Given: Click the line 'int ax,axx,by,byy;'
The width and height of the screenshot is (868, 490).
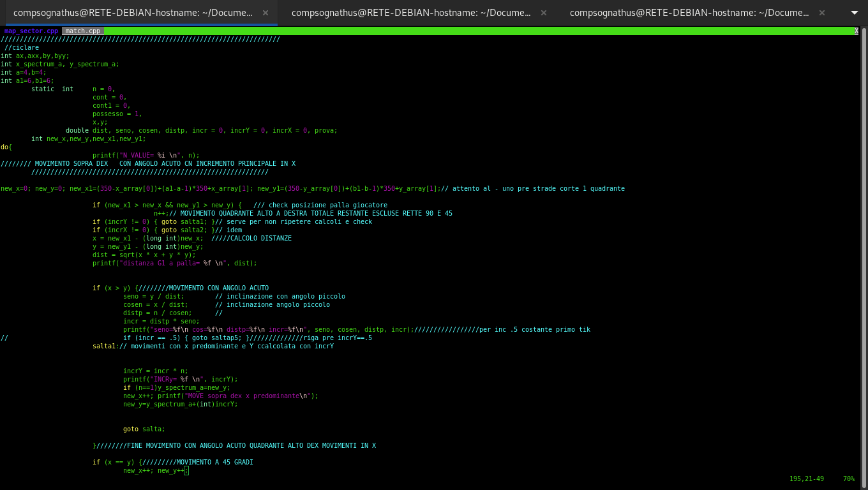Looking at the screenshot, I should pyautogui.click(x=35, y=56).
